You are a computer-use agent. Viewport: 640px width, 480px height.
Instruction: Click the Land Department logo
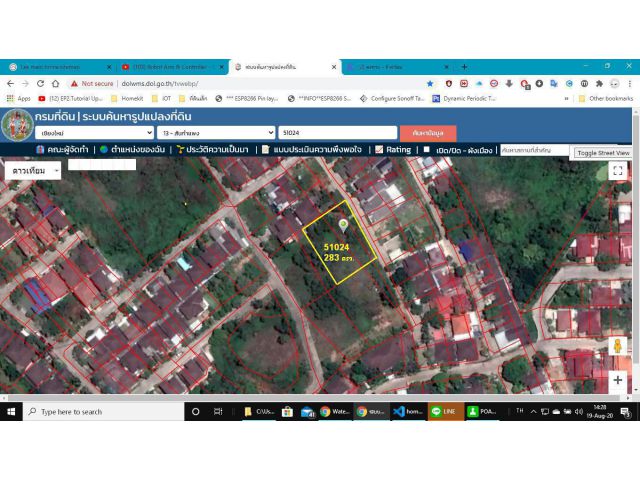click(x=16, y=125)
